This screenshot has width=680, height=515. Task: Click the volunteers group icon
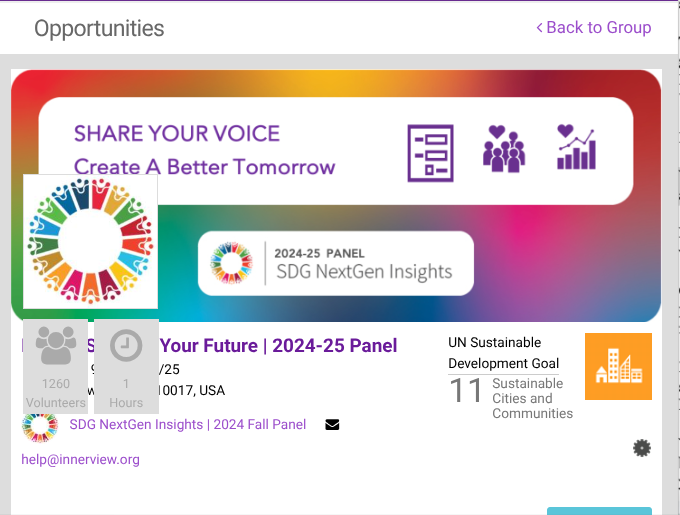tap(56, 346)
